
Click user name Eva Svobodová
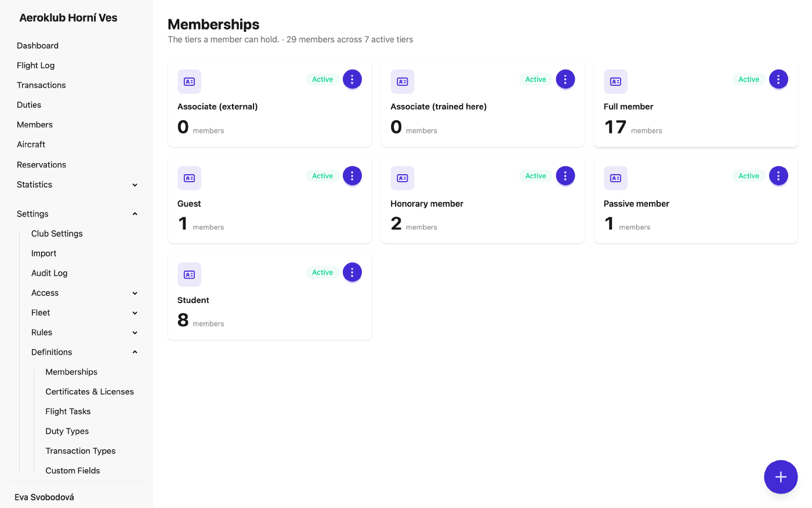[44, 497]
